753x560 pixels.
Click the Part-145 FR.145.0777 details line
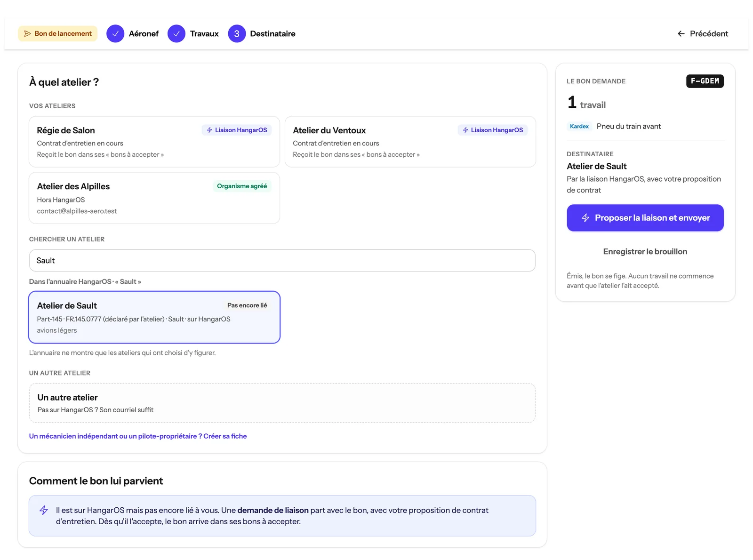pyautogui.click(x=134, y=319)
